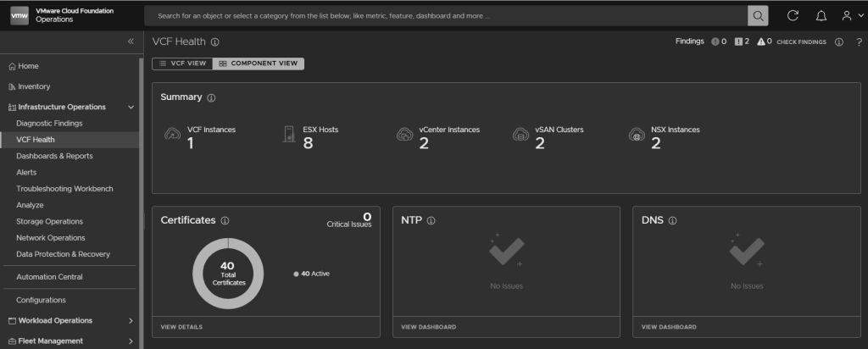868x349 pixels.
Task: Click the DNS No Issues checkmark
Action: point(746,251)
